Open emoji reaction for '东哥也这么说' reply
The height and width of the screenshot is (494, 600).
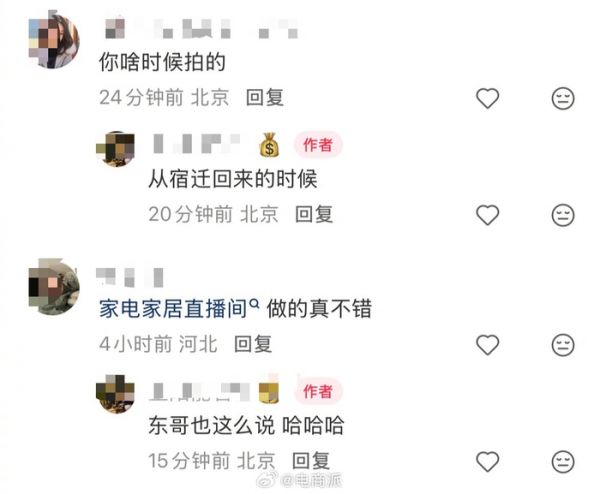tap(563, 461)
